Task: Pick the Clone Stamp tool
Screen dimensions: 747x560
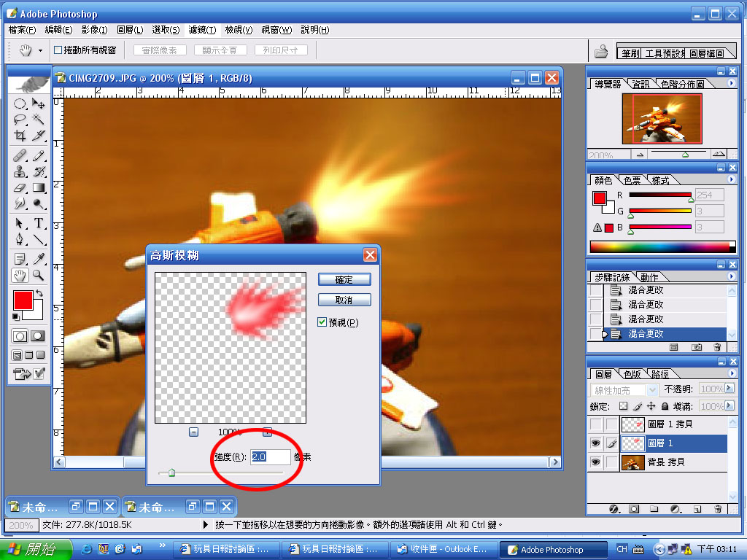Action: coord(20,172)
